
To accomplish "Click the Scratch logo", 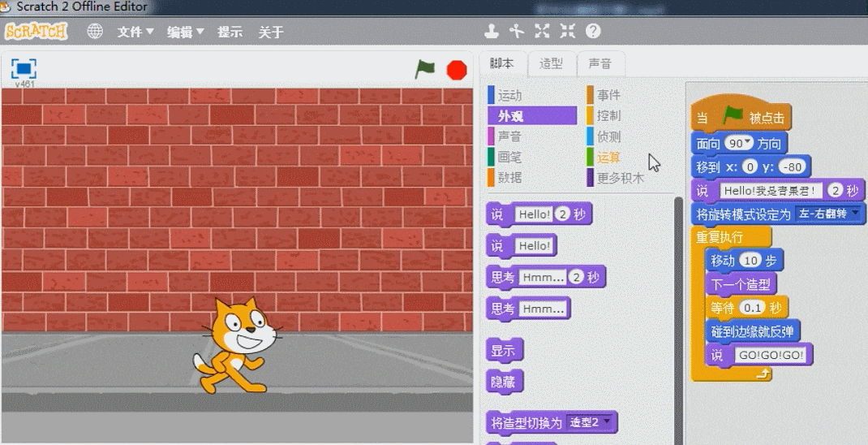I will tap(36, 32).
